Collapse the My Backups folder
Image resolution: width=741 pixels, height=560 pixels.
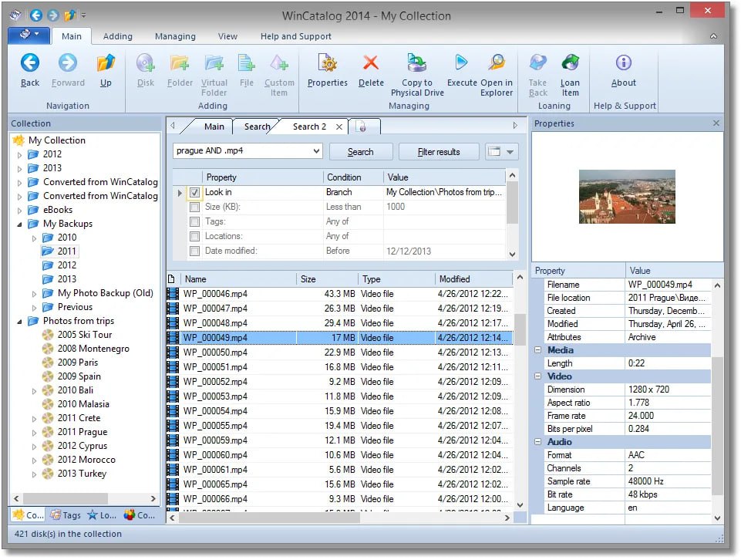tap(20, 224)
